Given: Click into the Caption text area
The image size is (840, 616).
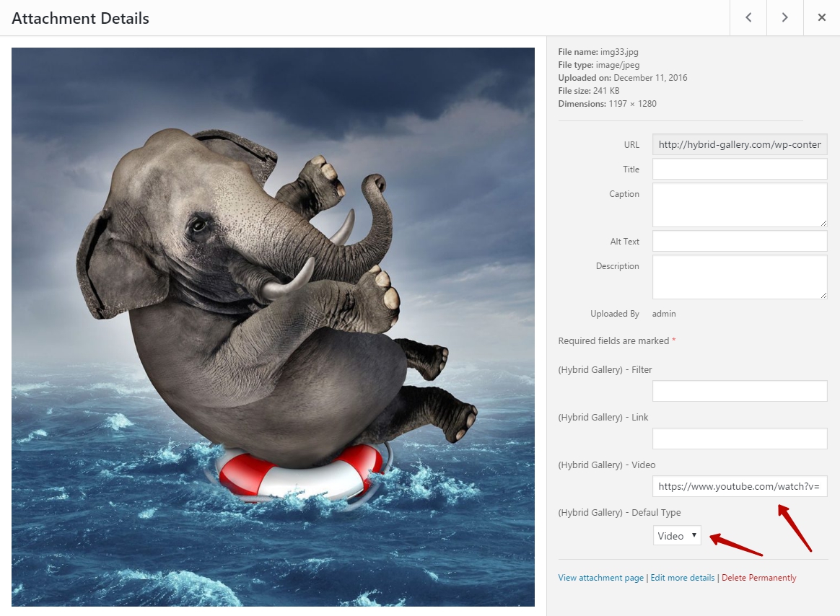Looking at the screenshot, I should [x=739, y=205].
